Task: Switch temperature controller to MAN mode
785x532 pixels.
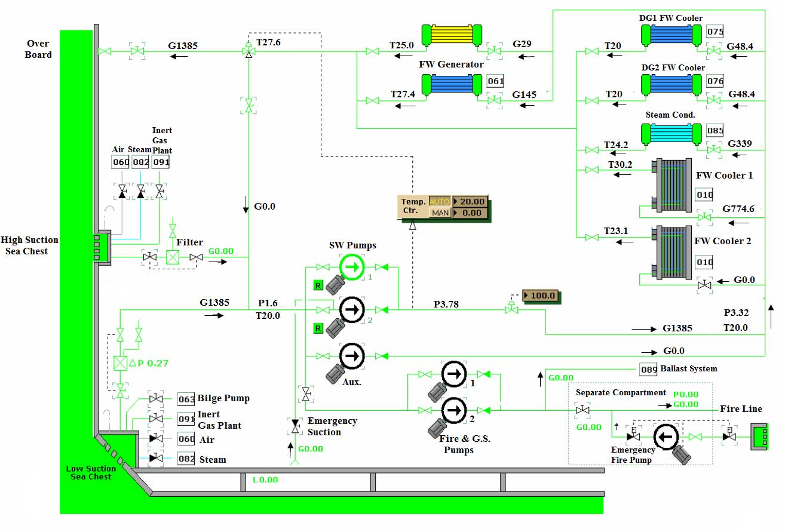Action: click(440, 213)
